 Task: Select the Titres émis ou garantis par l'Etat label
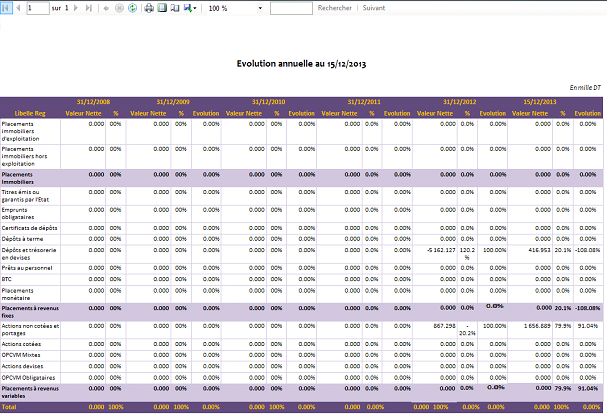pos(25,196)
